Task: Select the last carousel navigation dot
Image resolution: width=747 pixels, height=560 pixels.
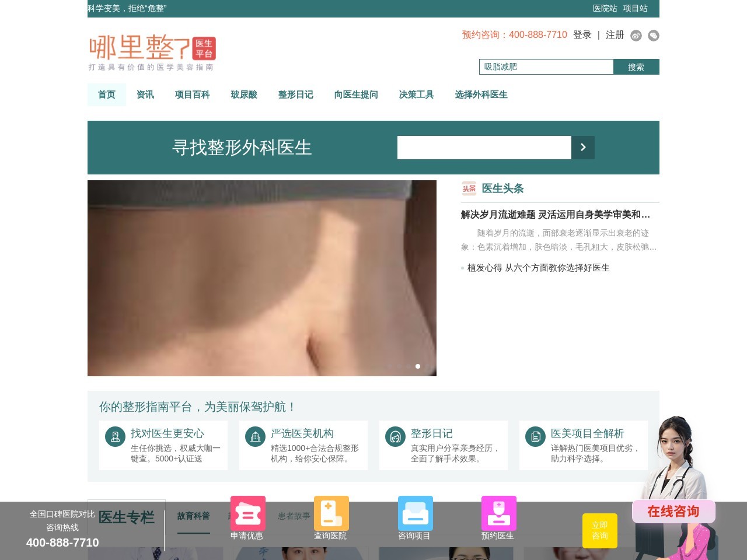Action: point(427,366)
